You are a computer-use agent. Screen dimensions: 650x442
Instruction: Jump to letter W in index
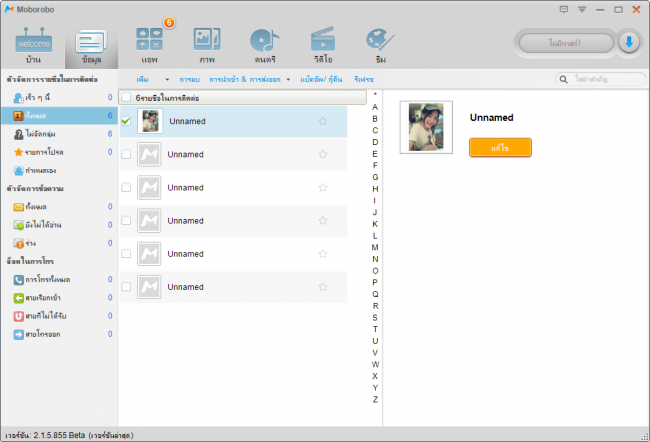375,364
